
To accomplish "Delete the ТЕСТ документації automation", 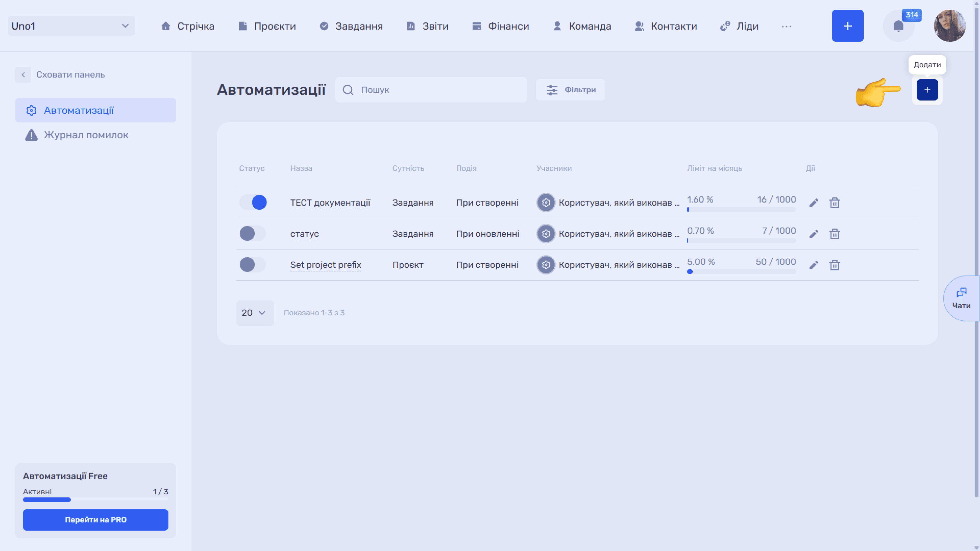I will pyautogui.click(x=835, y=203).
